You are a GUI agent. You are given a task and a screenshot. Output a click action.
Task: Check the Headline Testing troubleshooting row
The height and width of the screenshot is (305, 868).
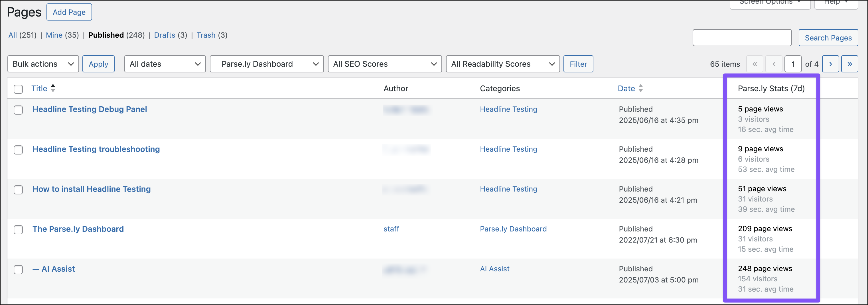pyautogui.click(x=18, y=150)
